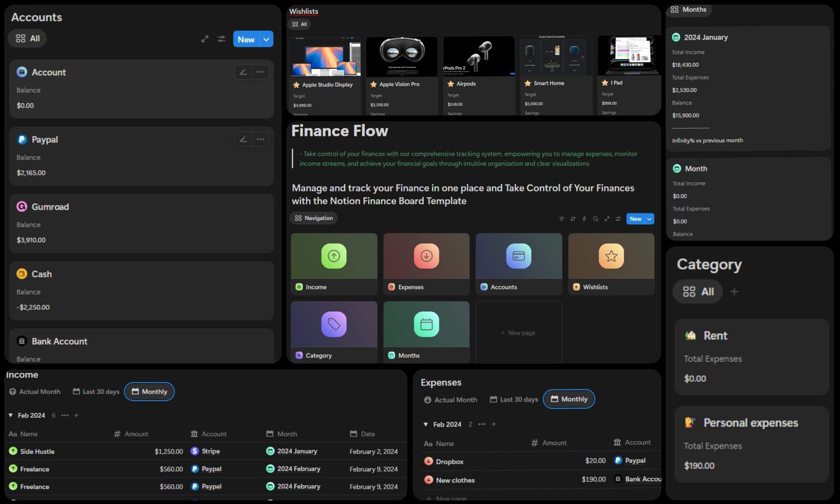The width and height of the screenshot is (840, 504).
Task: Open Navigation view settings sliders icon
Action: click(618, 219)
